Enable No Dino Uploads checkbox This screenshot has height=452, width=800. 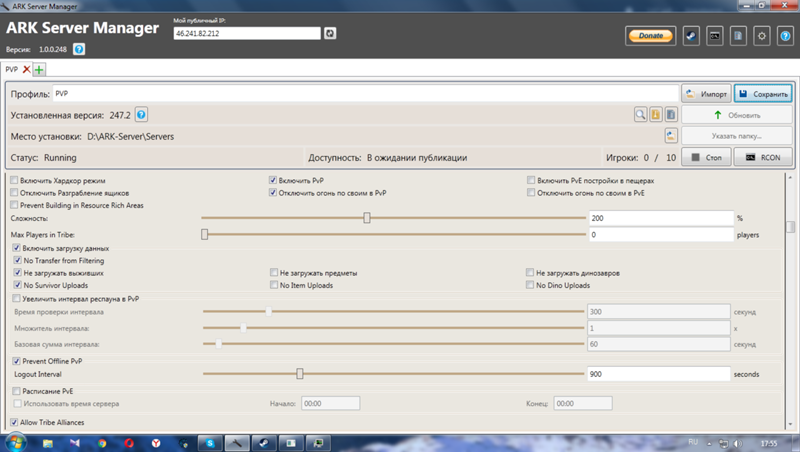point(530,285)
